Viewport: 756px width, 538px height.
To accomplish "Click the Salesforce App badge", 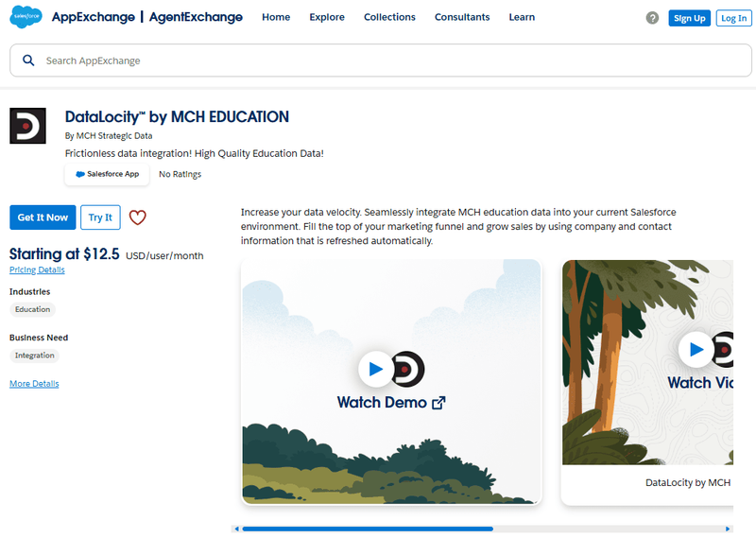I will [x=107, y=174].
